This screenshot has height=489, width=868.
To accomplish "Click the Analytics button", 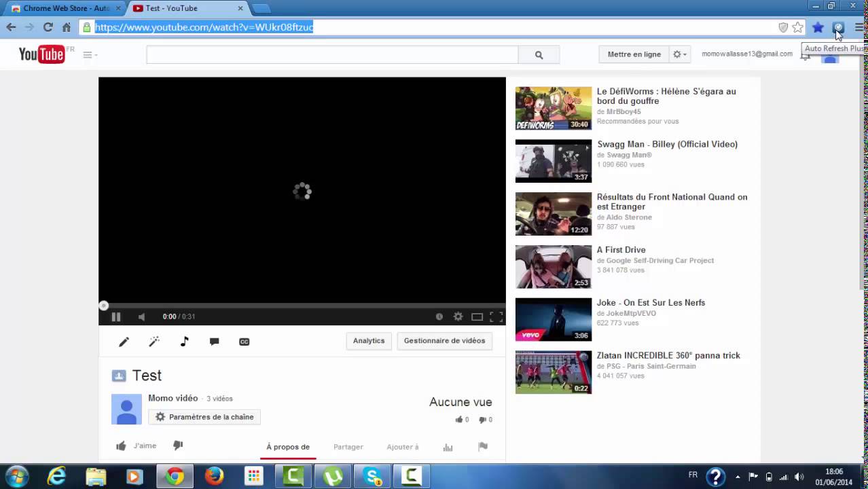I will (x=369, y=341).
